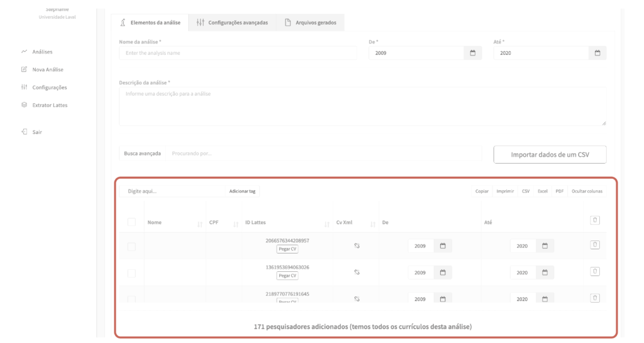Image resolution: width=644 pixels, height=343 pixels.
Task: Click the Nome da análise input field
Action: [238, 53]
